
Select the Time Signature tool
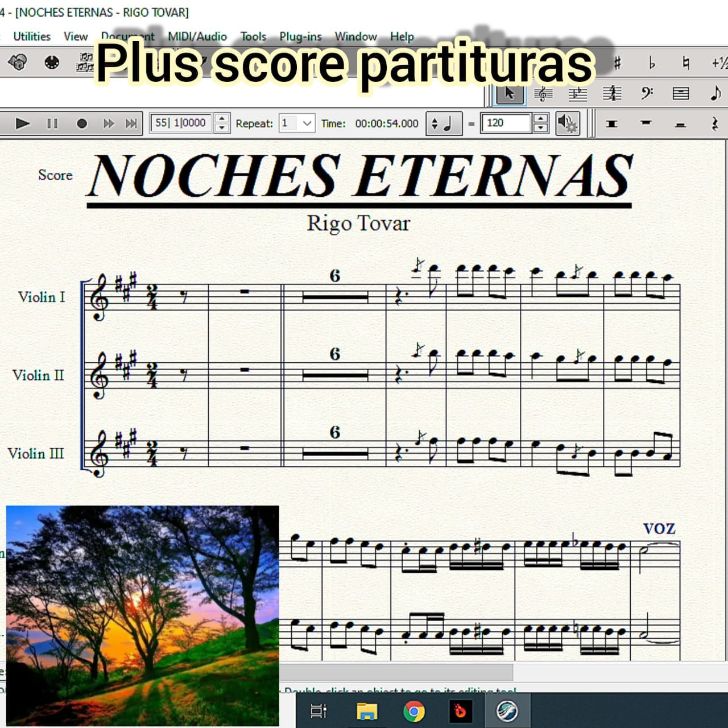point(612,93)
